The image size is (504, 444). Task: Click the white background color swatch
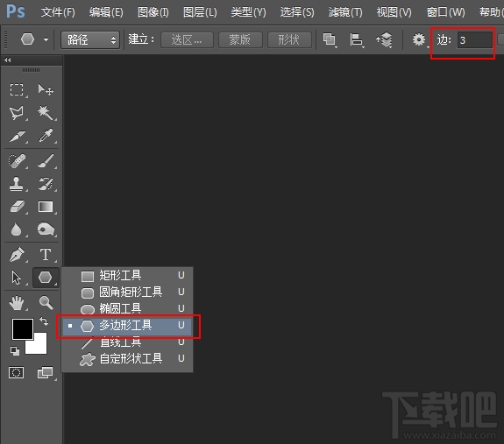[40, 347]
